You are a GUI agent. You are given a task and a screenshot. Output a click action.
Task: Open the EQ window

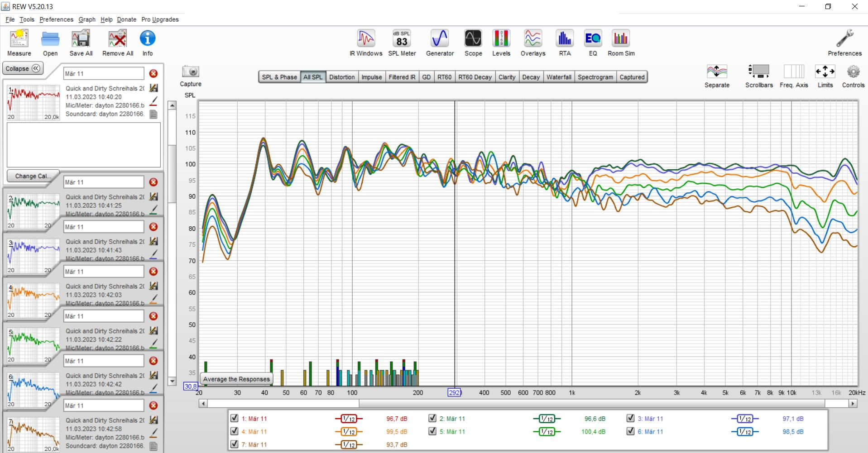point(593,43)
